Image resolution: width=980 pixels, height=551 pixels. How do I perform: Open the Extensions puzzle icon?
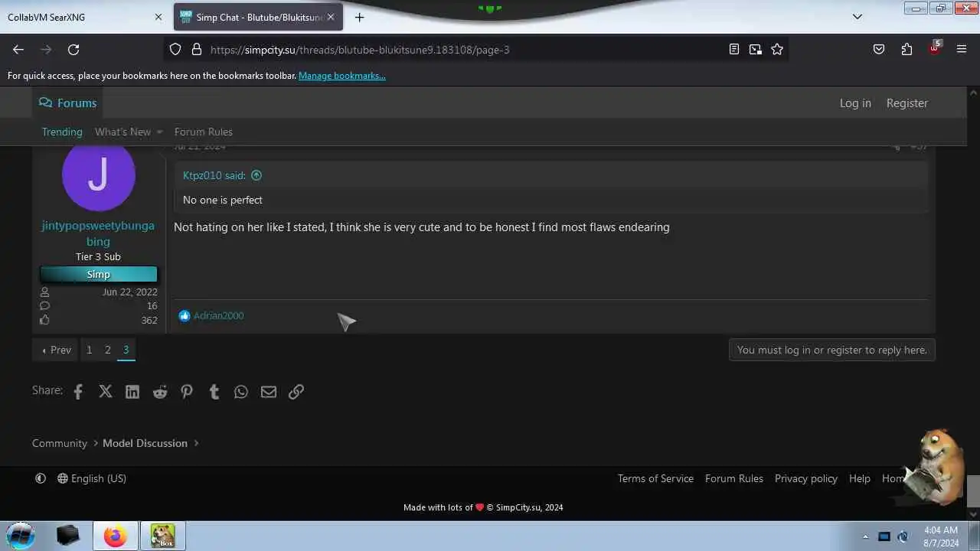[x=906, y=50]
